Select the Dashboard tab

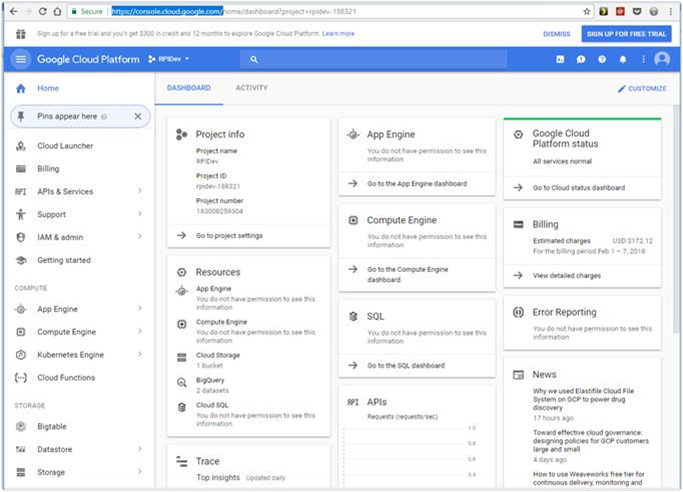tap(188, 88)
